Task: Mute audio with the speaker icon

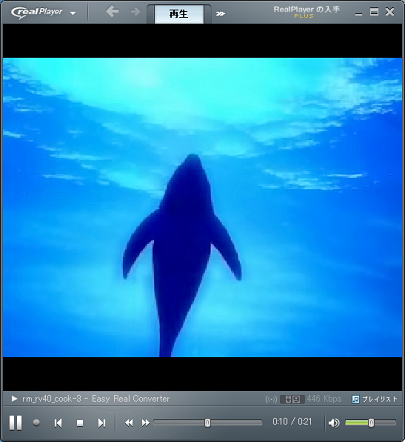Action: pyautogui.click(x=334, y=423)
